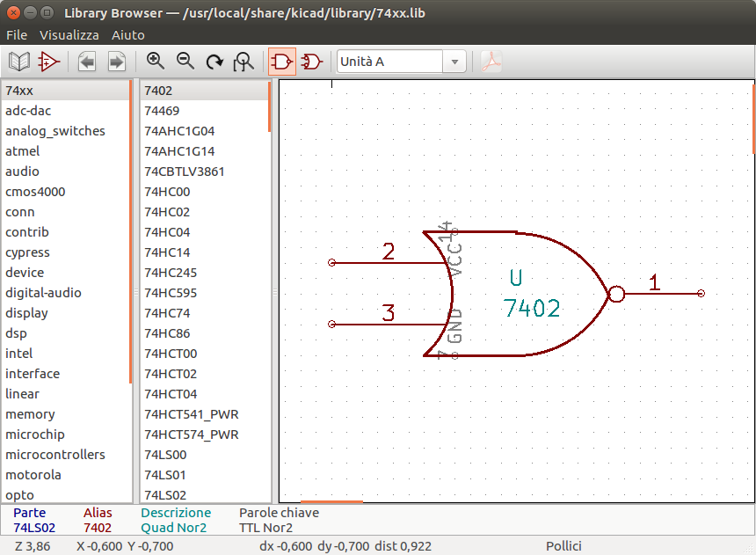Zoom in using the magnifier plus icon

click(x=156, y=62)
